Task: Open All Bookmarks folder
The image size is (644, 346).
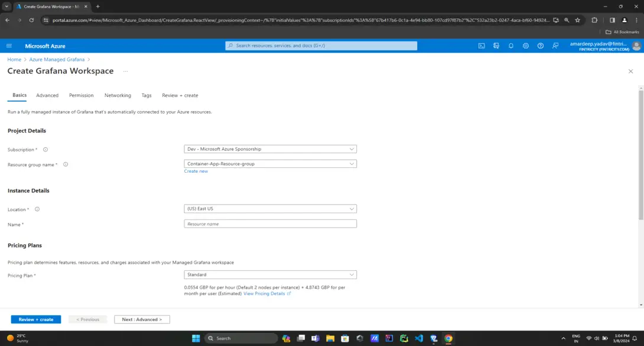Action: (x=622, y=32)
